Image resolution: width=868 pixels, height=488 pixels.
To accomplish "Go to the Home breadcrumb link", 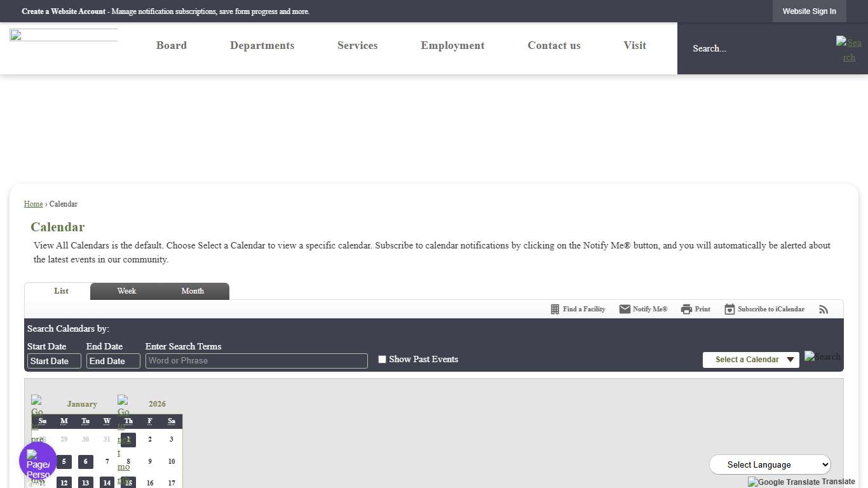I will click(33, 204).
